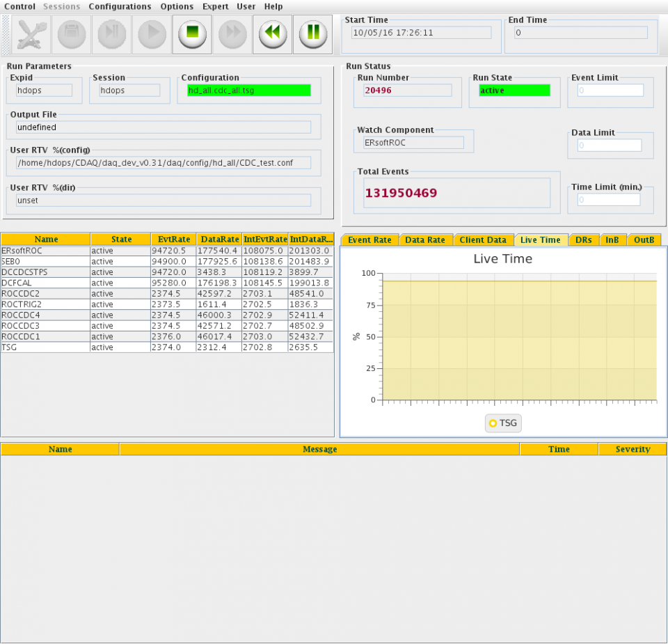This screenshot has height=644, width=668.
Task: Open the Configurations menu
Action: click(x=120, y=6)
